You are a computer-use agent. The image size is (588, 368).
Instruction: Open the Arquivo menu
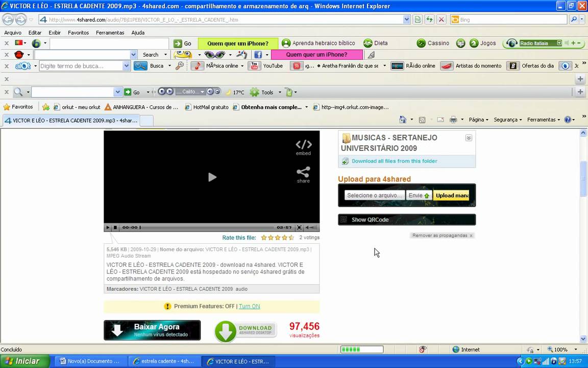pyautogui.click(x=13, y=33)
